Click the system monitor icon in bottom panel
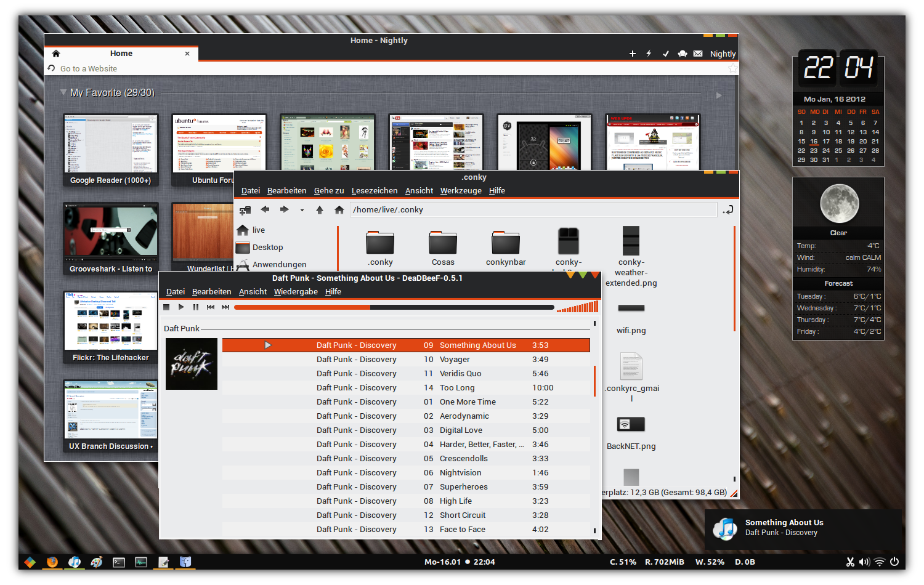 click(141, 562)
